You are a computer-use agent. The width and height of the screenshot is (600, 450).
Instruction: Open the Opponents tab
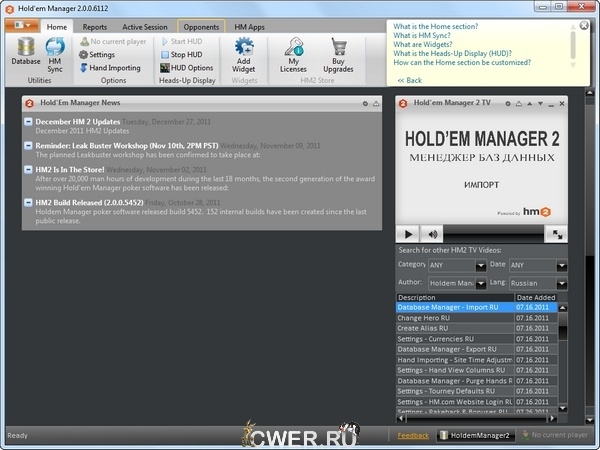[202, 27]
